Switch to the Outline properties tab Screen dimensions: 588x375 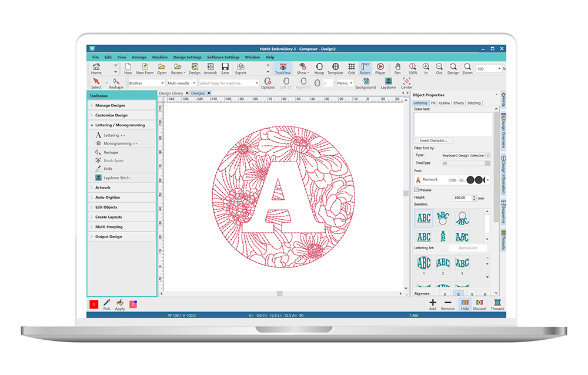pyautogui.click(x=445, y=103)
